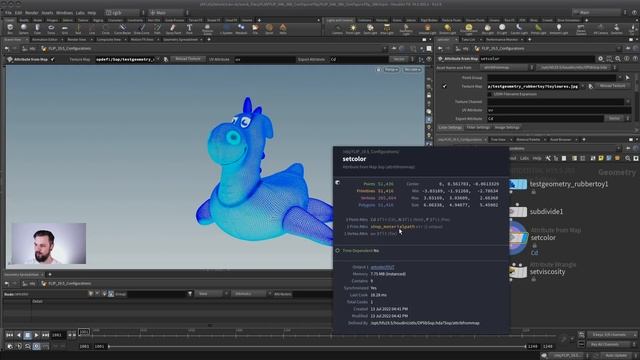The image size is (640, 360).
Task: Select the Platonic Solids shelf tool
Action: 207,29
